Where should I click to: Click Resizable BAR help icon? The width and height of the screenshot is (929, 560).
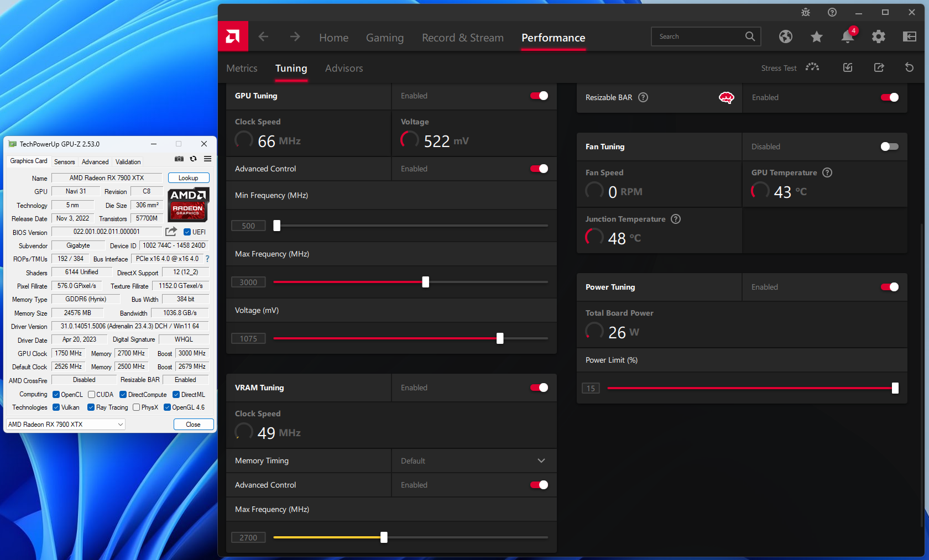643,97
